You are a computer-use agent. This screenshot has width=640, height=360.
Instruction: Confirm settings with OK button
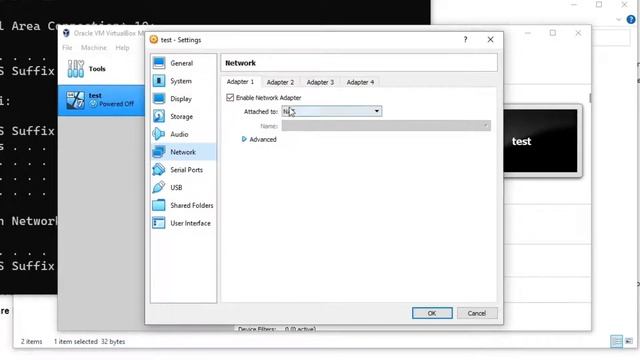tap(432, 313)
